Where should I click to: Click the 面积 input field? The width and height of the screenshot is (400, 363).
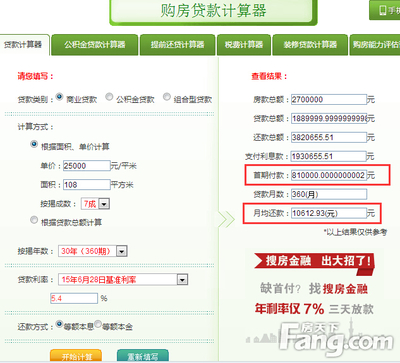(87, 185)
